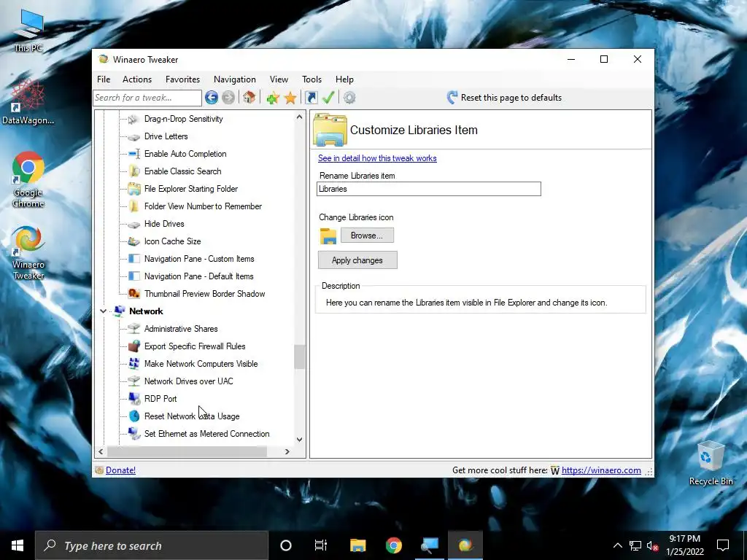Image resolution: width=747 pixels, height=560 pixels.
Task: Click the tree horizontal scroll right arrow
Action: coord(287,451)
